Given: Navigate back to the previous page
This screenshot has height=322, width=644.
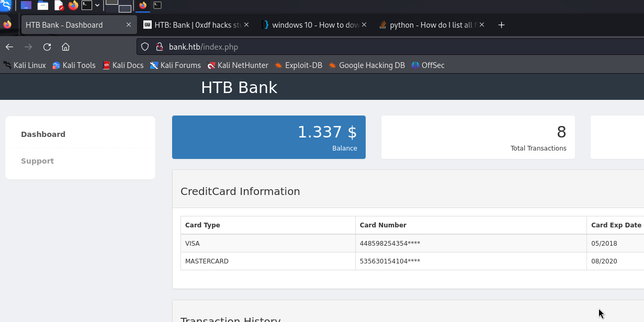Looking at the screenshot, I should click(9, 47).
